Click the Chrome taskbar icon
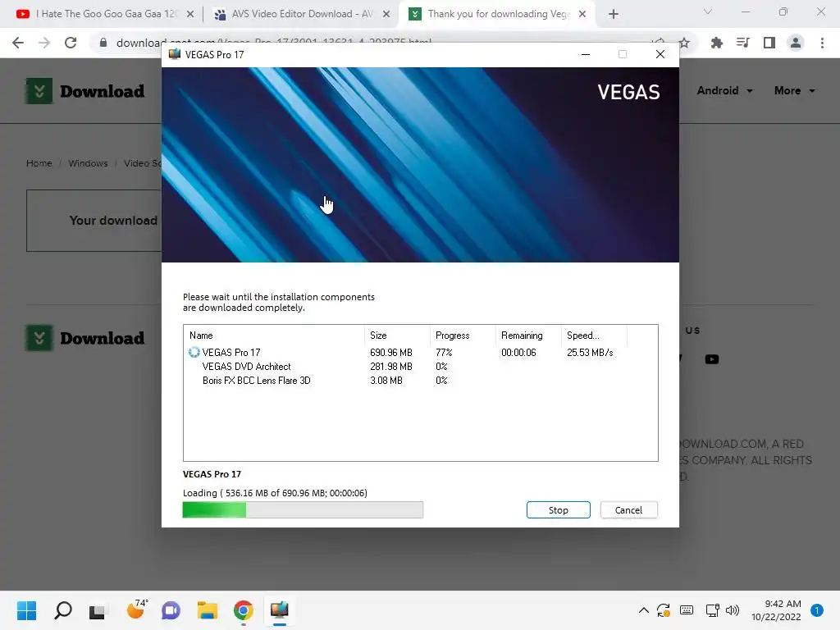Image resolution: width=840 pixels, height=630 pixels. click(243, 610)
